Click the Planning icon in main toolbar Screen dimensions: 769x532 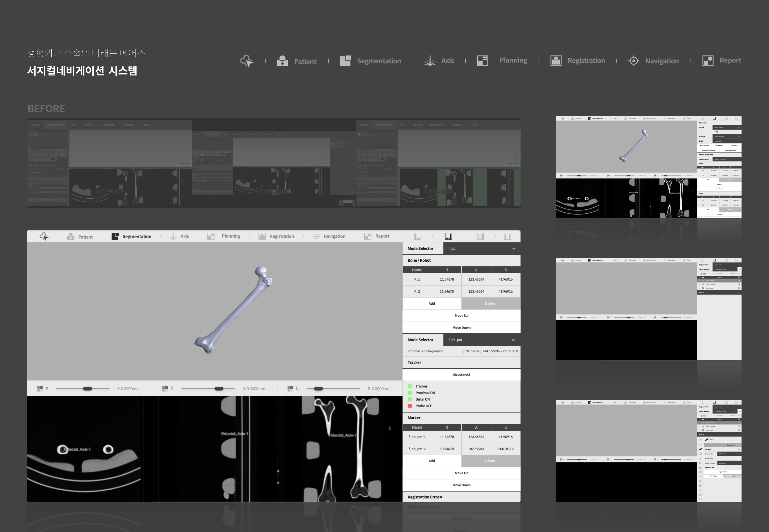pos(211,236)
